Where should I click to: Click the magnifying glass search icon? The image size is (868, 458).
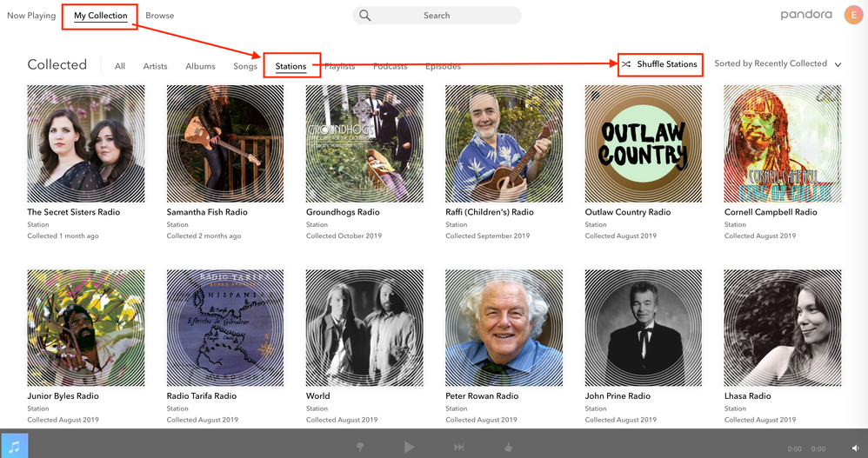[x=365, y=16]
